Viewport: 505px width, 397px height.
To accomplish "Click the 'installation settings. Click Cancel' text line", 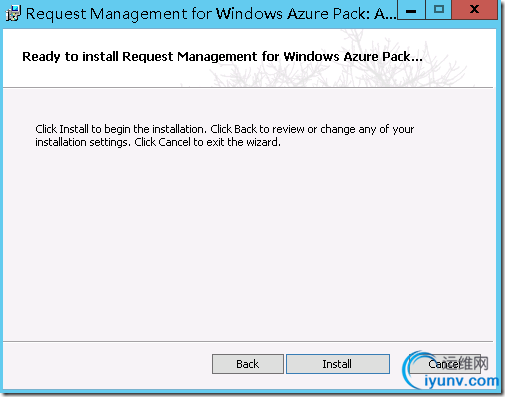I will 158,142.
